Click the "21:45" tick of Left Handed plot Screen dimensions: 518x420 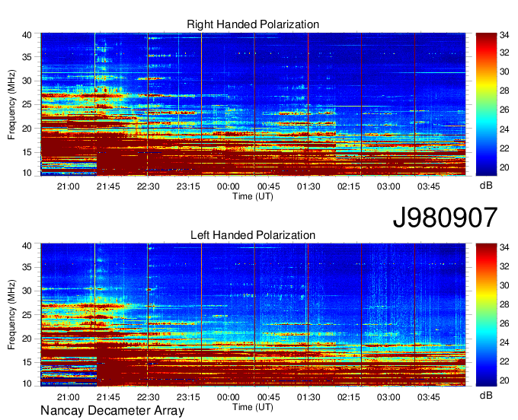click(108, 397)
